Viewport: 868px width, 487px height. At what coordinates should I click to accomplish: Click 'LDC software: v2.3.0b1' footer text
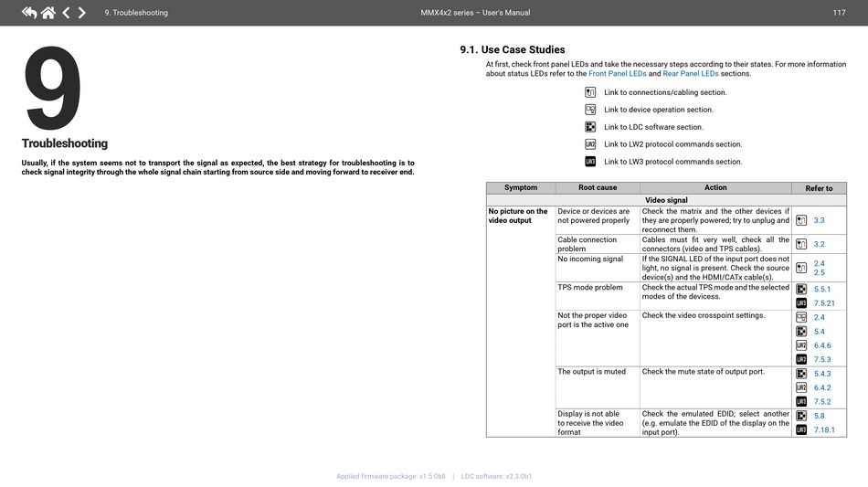click(x=496, y=476)
